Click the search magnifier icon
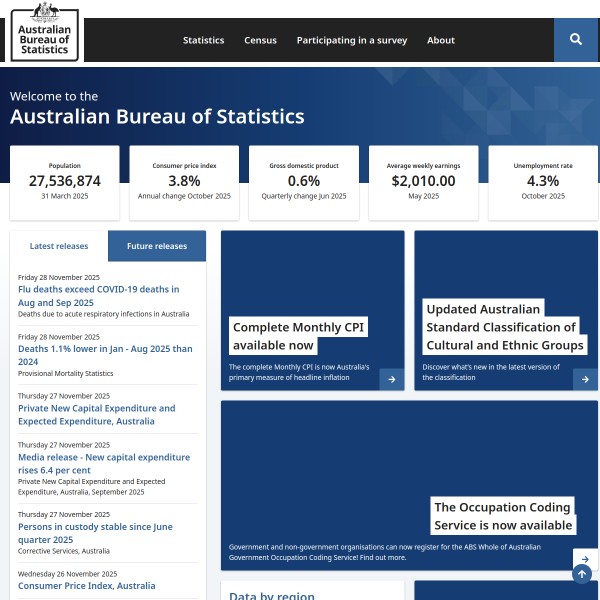Viewport: 600px width, 600px height. point(576,40)
